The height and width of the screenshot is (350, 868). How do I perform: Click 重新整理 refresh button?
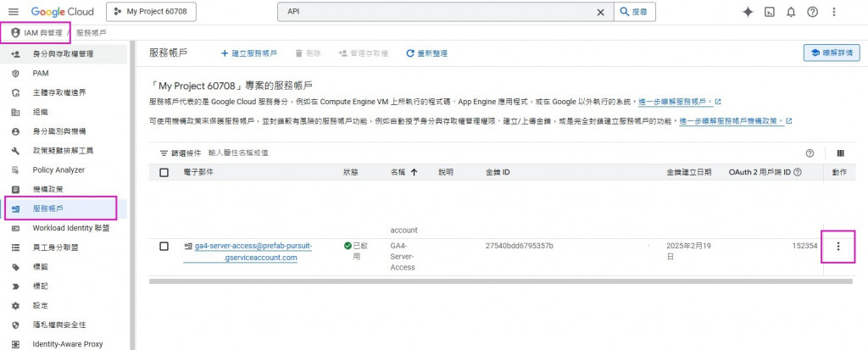(427, 53)
